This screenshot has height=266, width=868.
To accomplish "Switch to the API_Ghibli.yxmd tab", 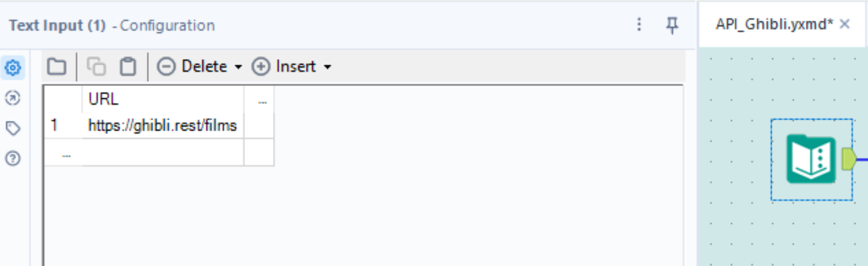I will pos(774,24).
